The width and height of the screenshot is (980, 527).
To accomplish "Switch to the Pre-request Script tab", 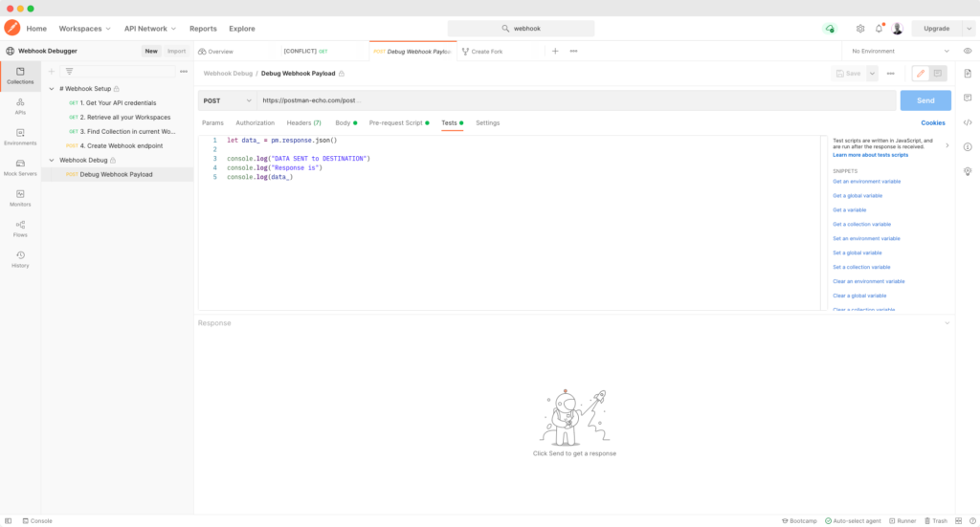I will [399, 123].
